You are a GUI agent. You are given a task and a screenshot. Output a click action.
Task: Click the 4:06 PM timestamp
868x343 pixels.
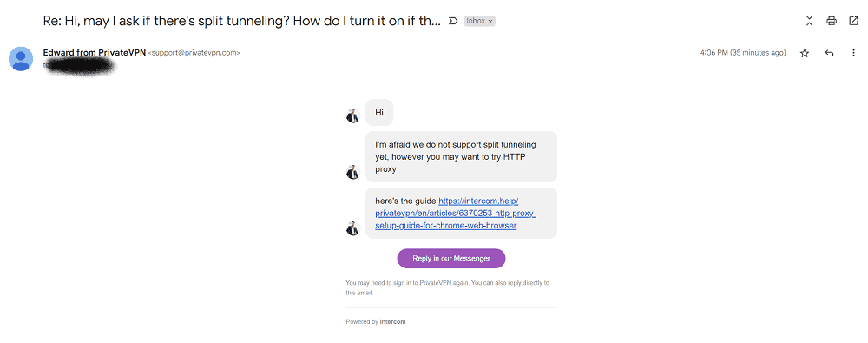pyautogui.click(x=743, y=53)
